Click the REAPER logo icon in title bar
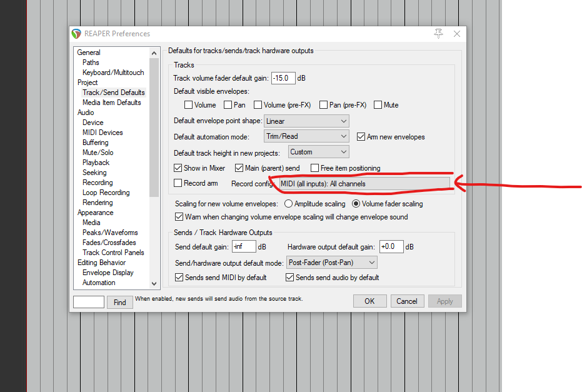The width and height of the screenshot is (582, 392). tap(76, 34)
